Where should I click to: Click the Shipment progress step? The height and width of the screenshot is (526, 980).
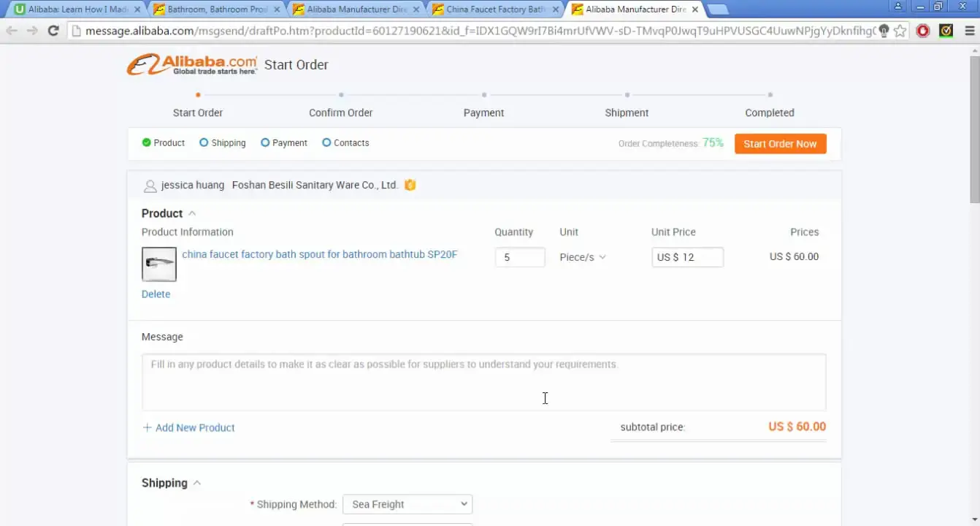point(627,113)
